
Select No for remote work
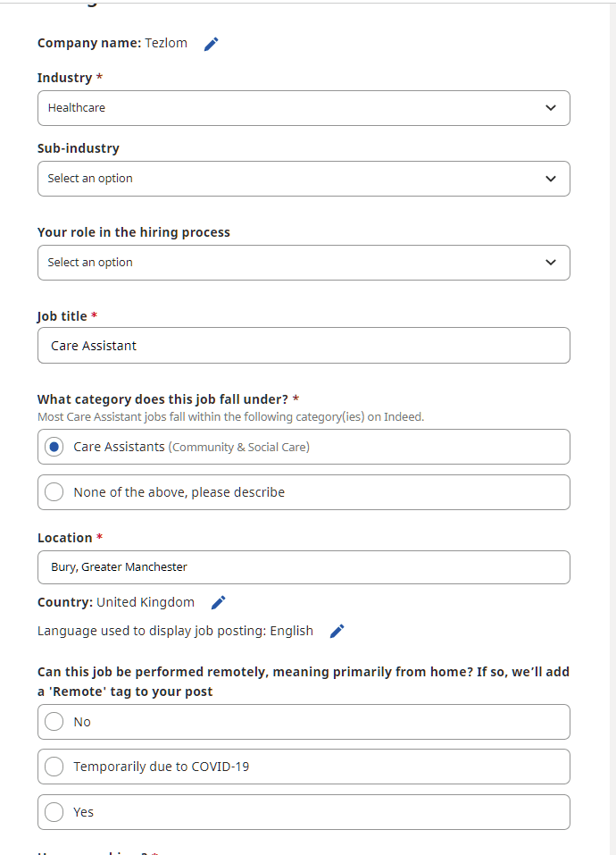click(x=54, y=722)
